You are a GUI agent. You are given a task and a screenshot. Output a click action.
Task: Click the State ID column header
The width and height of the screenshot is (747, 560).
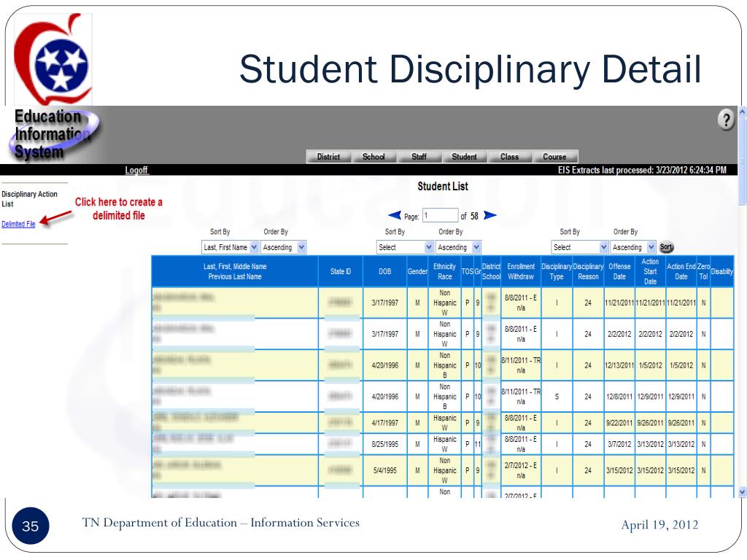tap(341, 271)
